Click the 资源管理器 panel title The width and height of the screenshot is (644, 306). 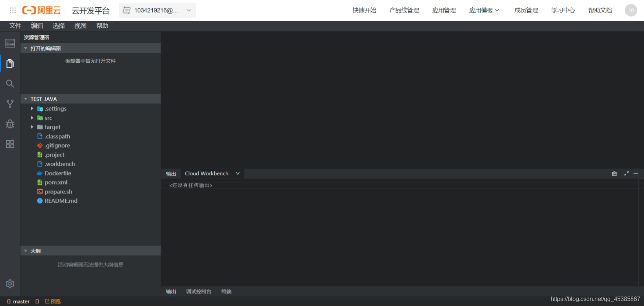[x=36, y=37]
